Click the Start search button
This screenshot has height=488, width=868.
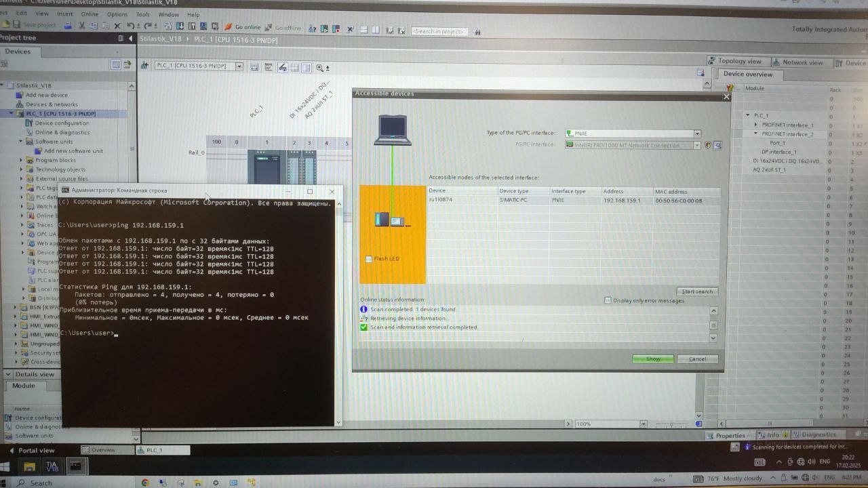tap(697, 291)
